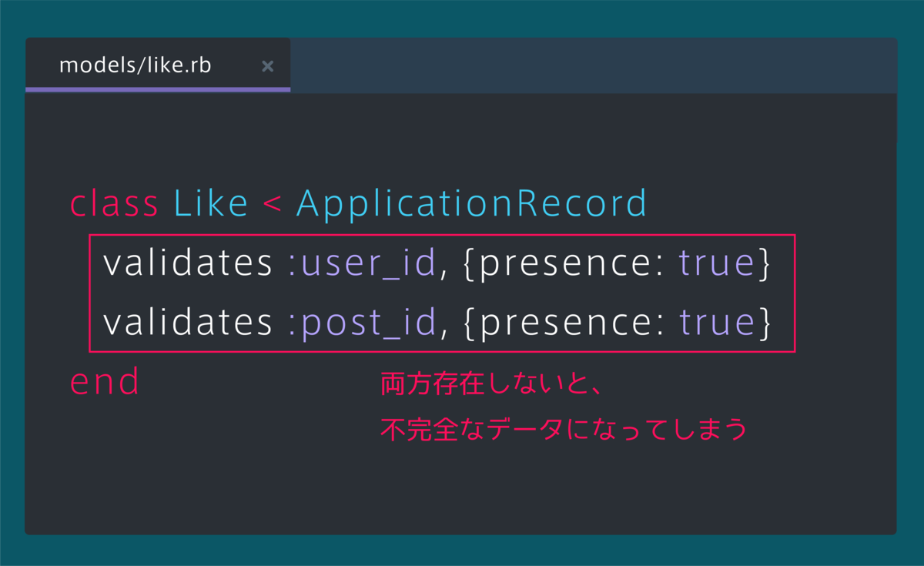Click the empty tab bar area
924x566 pixels.
pos(594,65)
